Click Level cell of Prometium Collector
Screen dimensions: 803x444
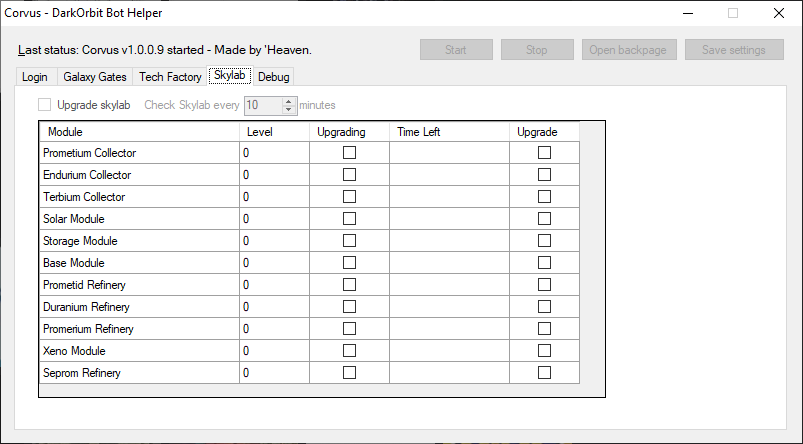point(274,153)
